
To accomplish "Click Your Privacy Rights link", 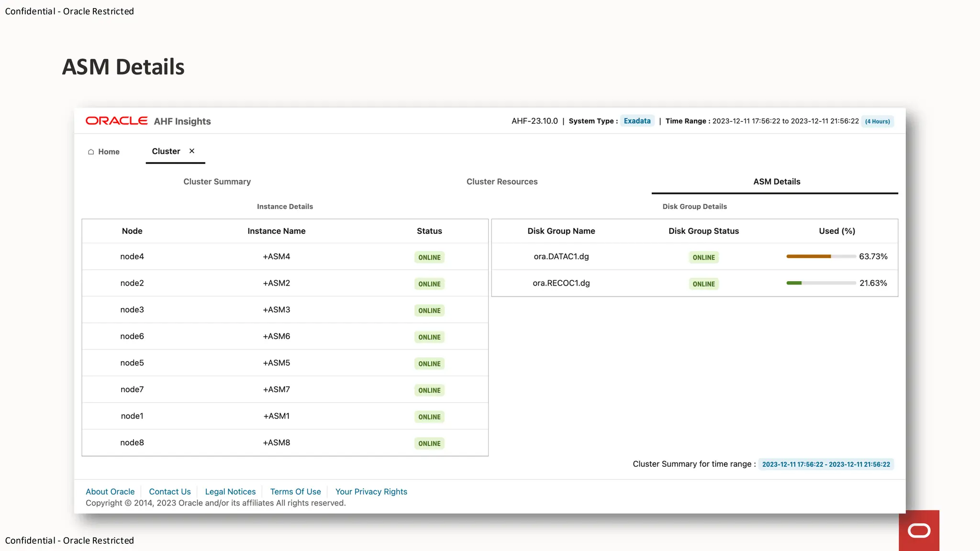I will pyautogui.click(x=371, y=492).
